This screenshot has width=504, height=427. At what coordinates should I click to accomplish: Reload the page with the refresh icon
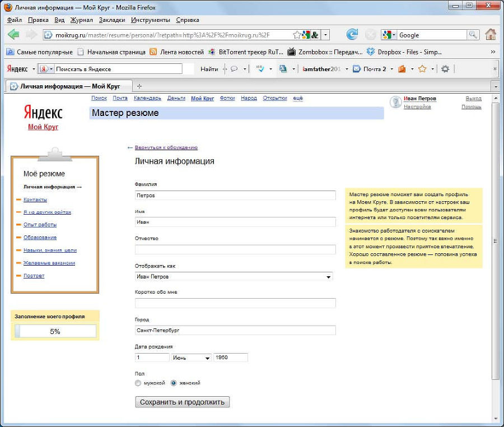coord(352,35)
